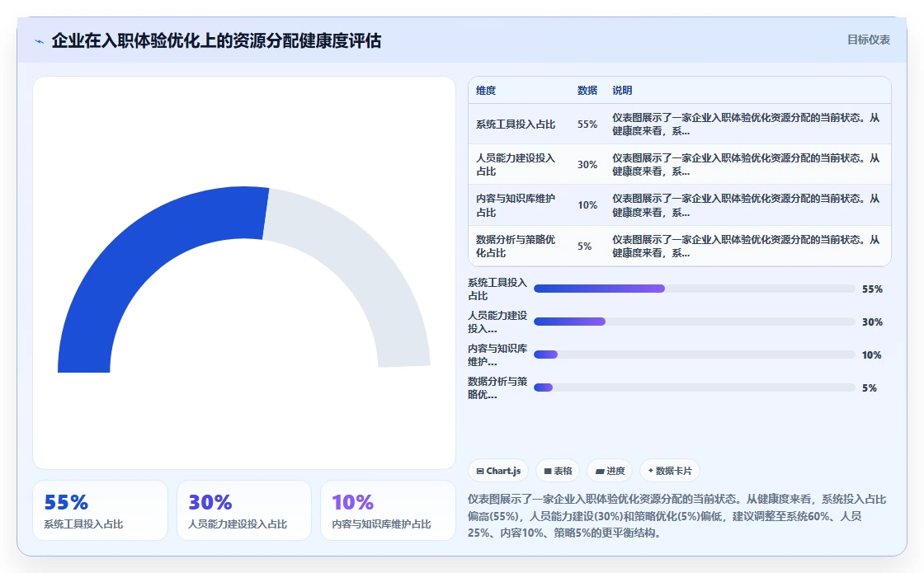The width and height of the screenshot is (924, 573).
Task: Click the 目标仪表 label in header
Action: [869, 40]
